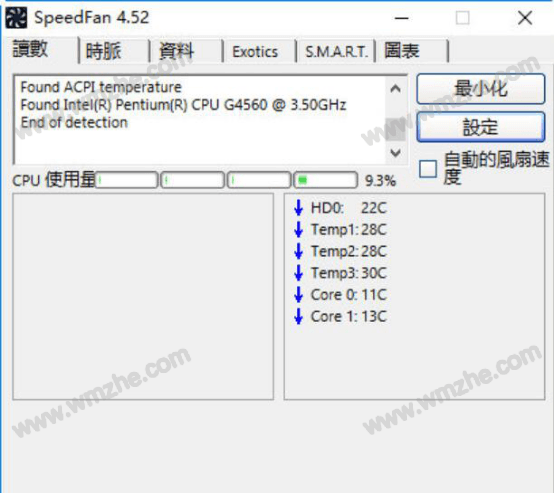The image size is (554, 494).
Task: Click the down arrow icon beside Temp2
Action: pos(299,251)
